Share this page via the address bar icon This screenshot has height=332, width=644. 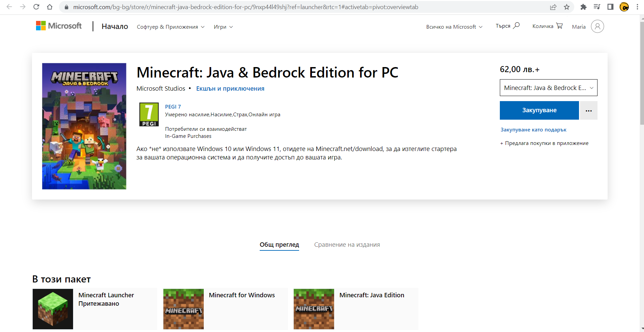[553, 7]
